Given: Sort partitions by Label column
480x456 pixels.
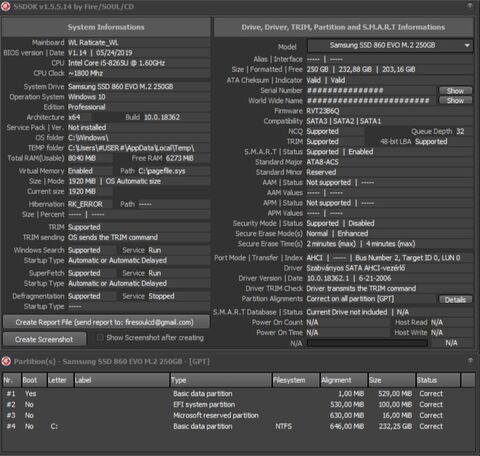Looking at the screenshot, I should click(x=122, y=380).
